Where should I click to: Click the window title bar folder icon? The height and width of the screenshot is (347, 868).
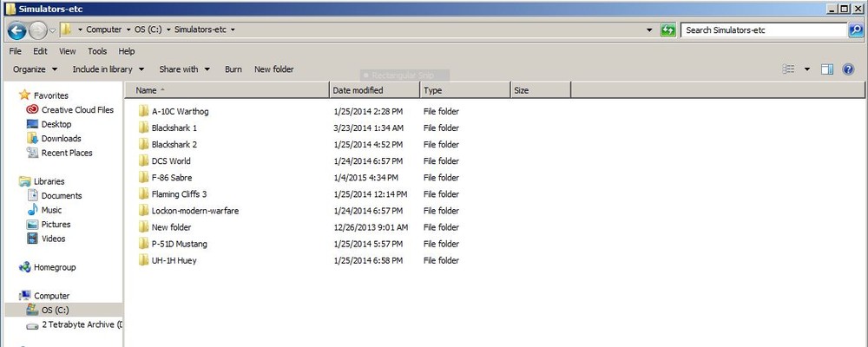click(x=10, y=9)
